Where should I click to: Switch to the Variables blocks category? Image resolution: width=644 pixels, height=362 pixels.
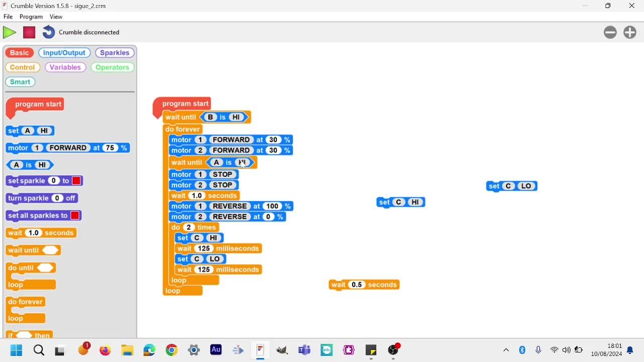tap(65, 67)
